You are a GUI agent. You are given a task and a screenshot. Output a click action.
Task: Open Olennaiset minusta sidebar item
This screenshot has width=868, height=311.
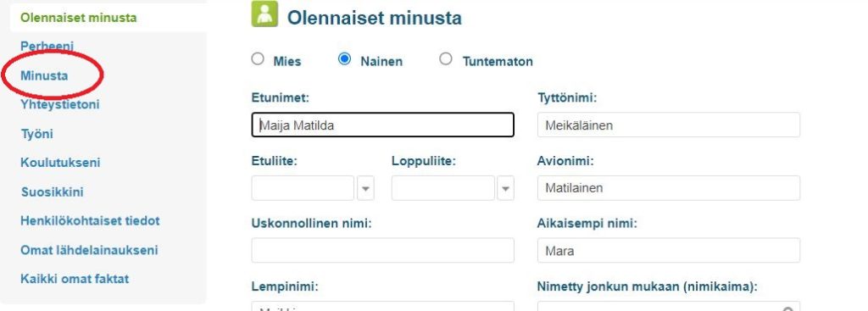[79, 18]
